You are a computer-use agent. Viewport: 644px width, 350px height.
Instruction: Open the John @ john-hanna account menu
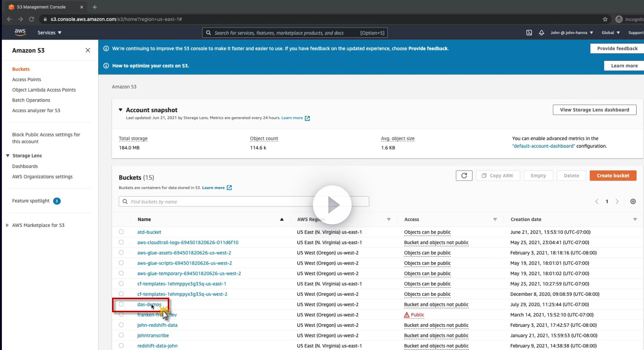(572, 33)
